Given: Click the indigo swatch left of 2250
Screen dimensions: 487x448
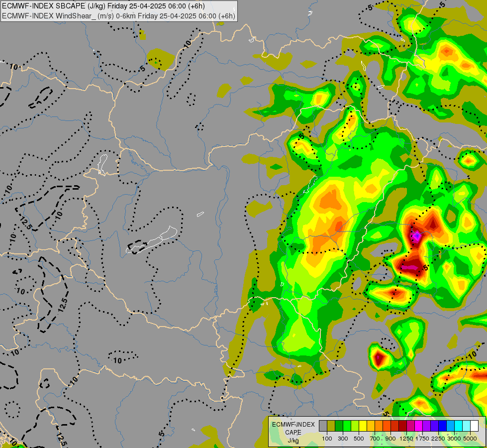Looking at the screenshot, I should click(x=434, y=426).
